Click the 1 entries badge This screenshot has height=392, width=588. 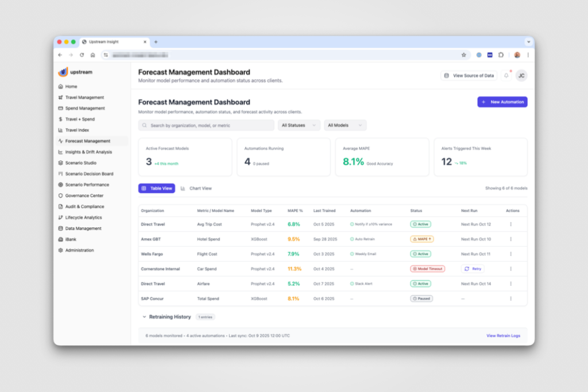point(205,317)
